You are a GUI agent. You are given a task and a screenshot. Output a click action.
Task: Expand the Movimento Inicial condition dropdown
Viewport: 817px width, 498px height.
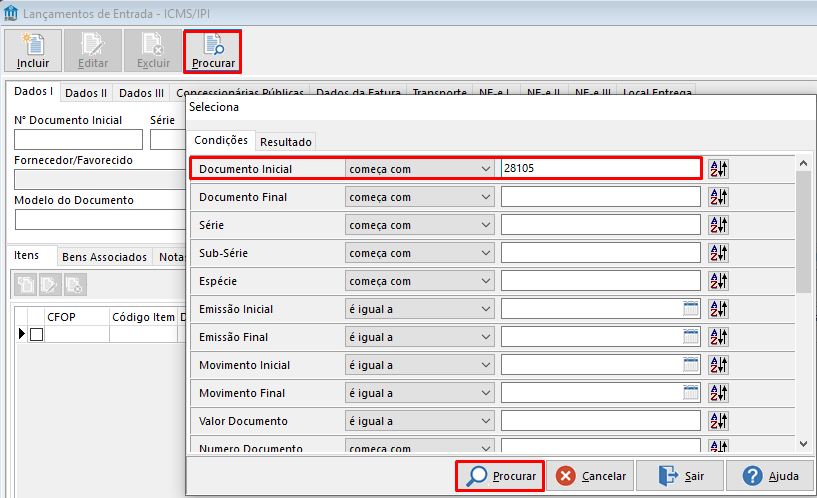pyautogui.click(x=486, y=365)
